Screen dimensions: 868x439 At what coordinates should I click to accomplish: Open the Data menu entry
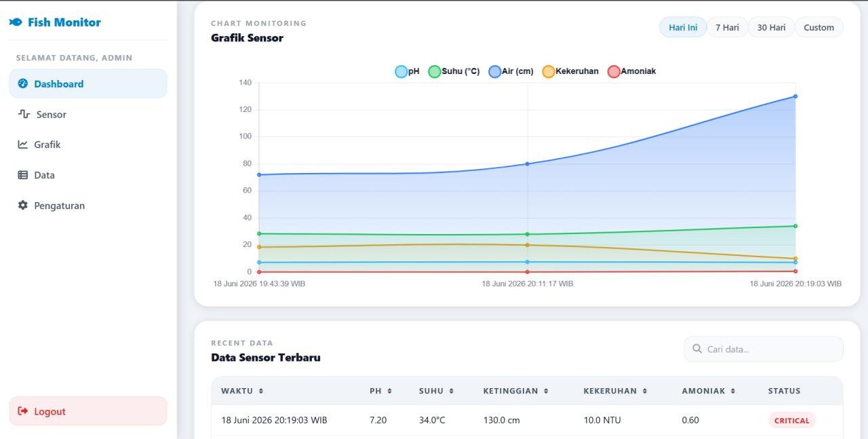[88, 175]
